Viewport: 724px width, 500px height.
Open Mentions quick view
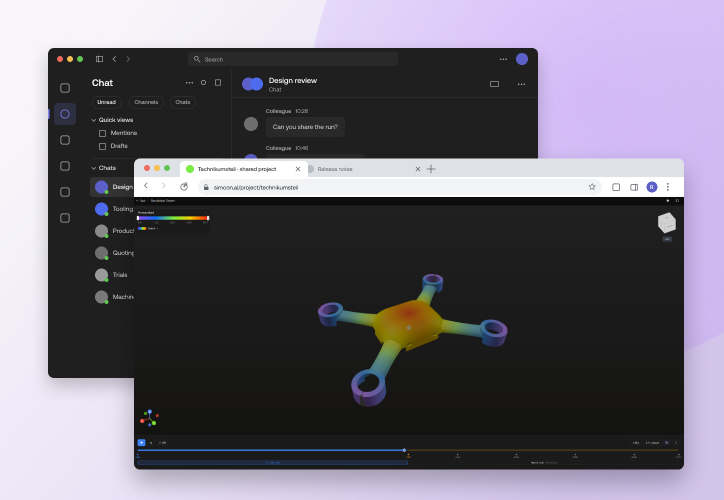tap(118, 133)
